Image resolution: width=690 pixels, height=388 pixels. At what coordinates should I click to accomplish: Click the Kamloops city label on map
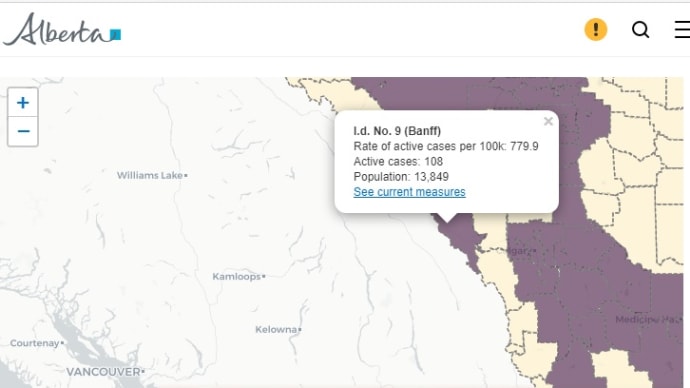[x=237, y=276]
